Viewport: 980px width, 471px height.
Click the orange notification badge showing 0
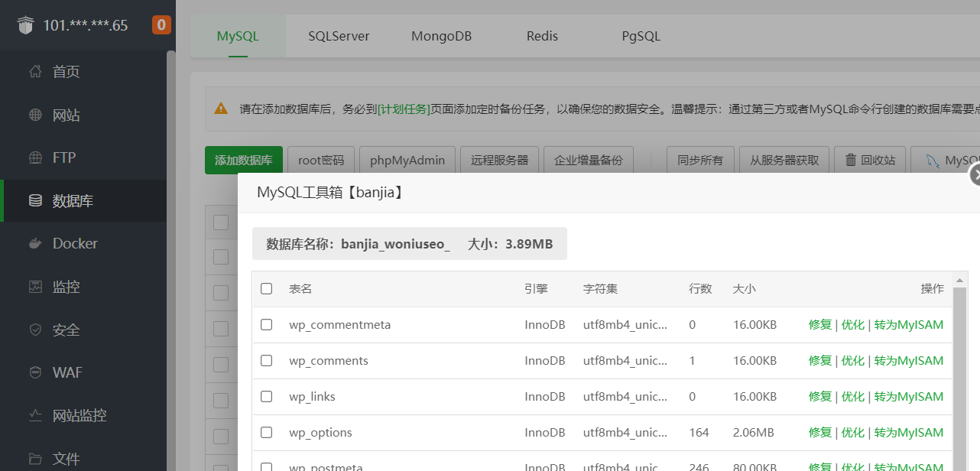(161, 25)
